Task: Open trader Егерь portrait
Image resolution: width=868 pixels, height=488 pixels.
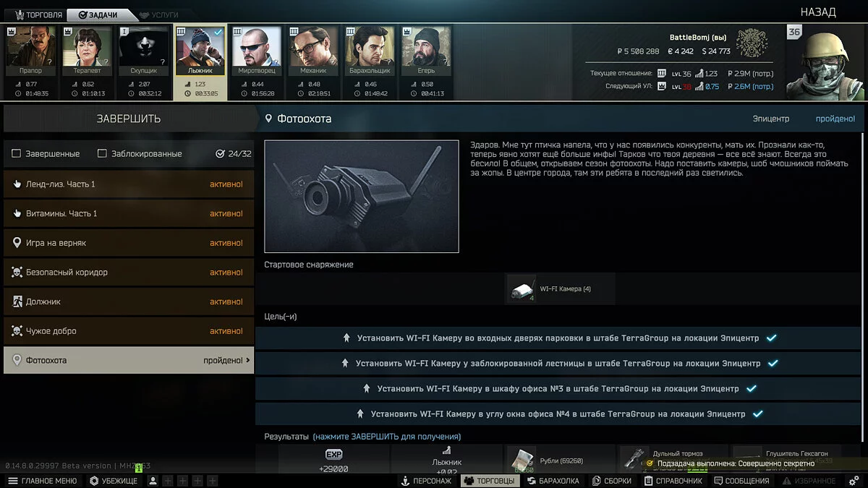Action: [x=425, y=51]
